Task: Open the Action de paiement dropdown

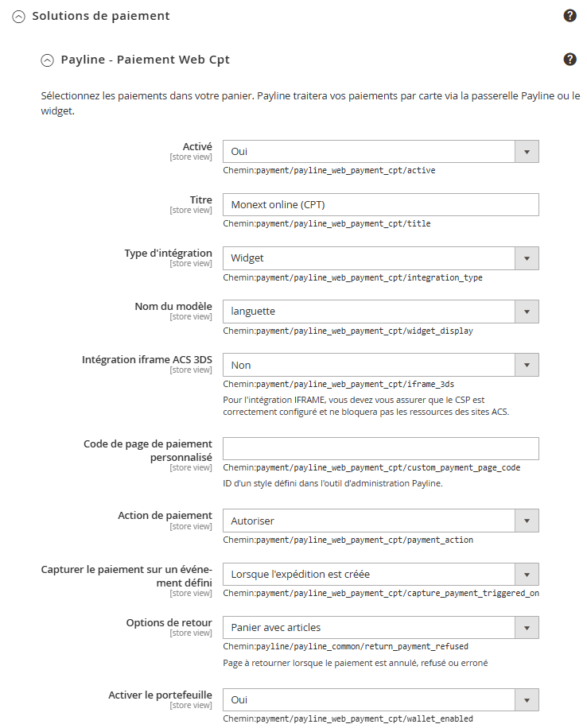Action: point(369,521)
